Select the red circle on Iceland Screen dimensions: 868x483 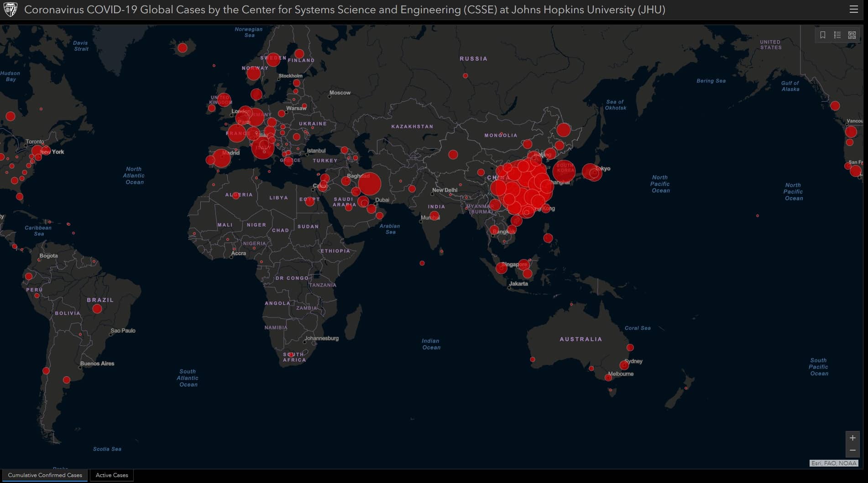(x=183, y=47)
